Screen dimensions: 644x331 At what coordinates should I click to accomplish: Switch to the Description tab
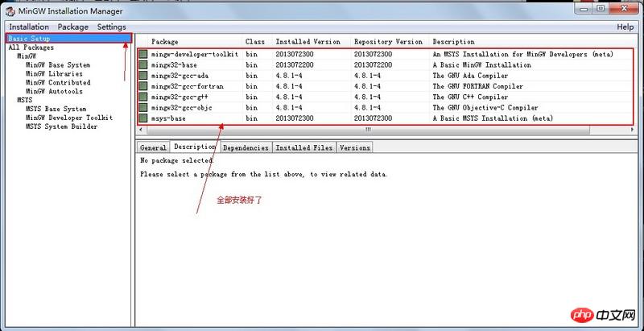click(195, 147)
